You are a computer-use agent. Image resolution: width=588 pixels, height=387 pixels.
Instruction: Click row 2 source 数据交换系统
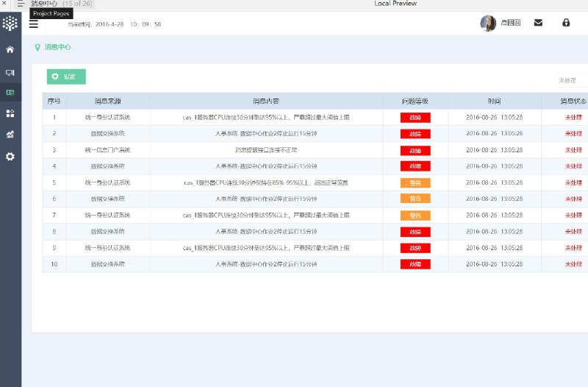[107, 134]
